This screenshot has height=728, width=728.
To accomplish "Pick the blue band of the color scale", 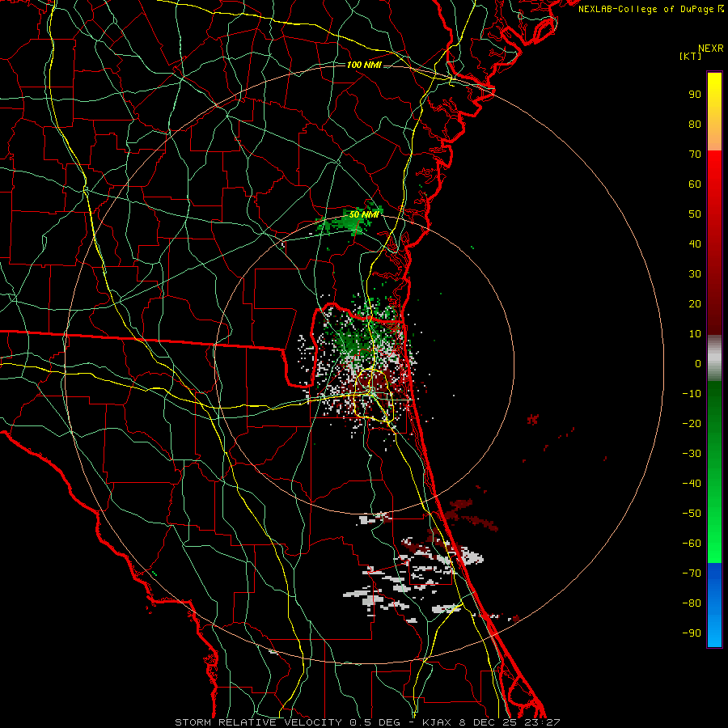I will (714, 605).
